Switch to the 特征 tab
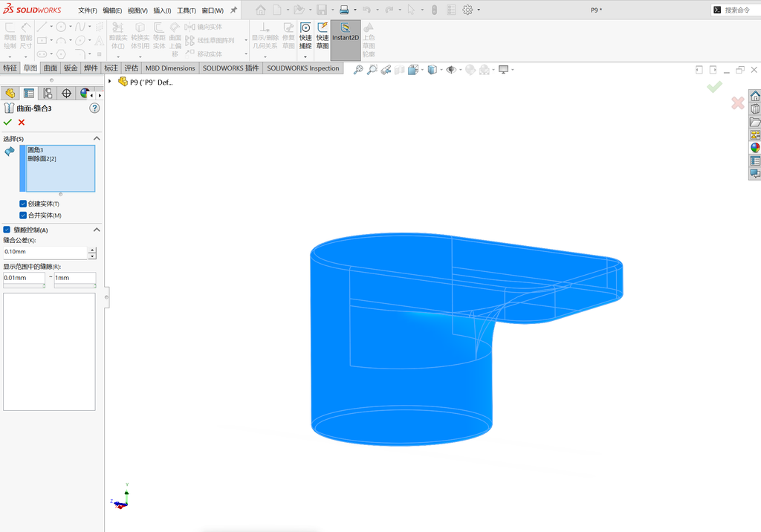 click(x=10, y=68)
